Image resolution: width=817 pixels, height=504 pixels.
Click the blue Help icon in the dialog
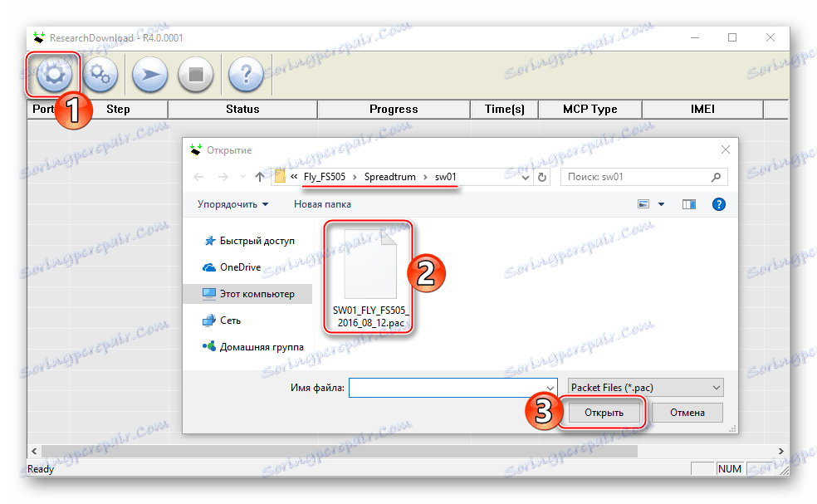(718, 203)
